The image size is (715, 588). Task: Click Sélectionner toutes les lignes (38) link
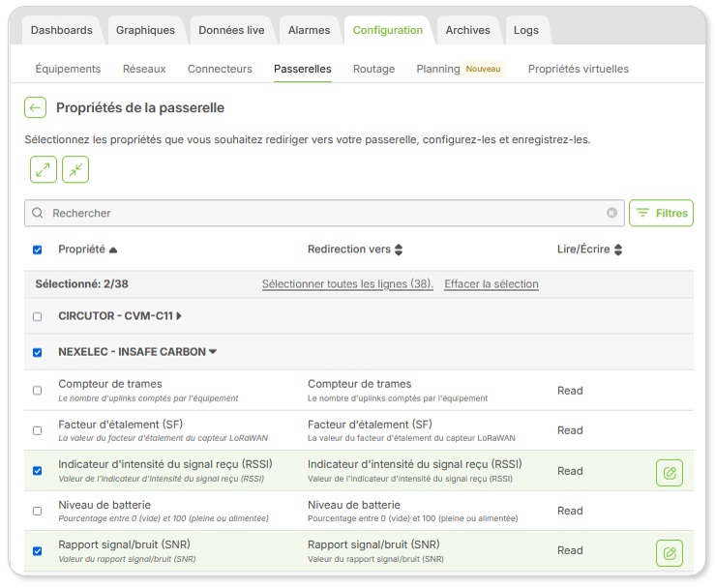[347, 284]
